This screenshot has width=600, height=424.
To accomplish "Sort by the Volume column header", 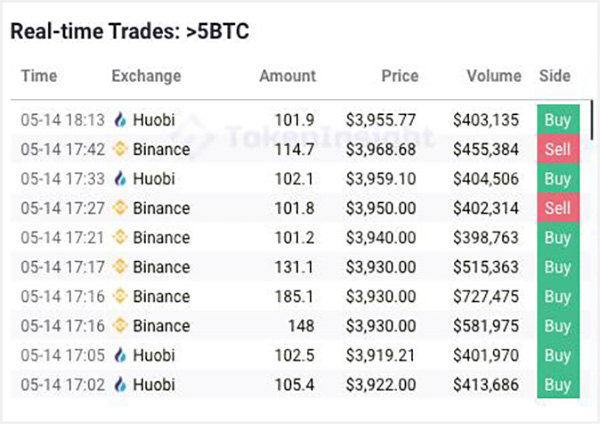I will pyautogui.click(x=494, y=76).
